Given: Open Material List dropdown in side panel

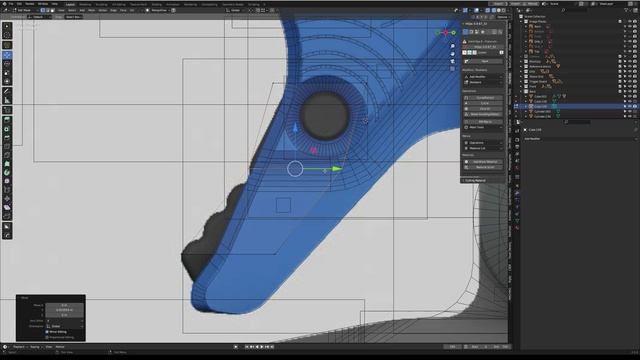Looking at the screenshot, I should pyautogui.click(x=483, y=148).
